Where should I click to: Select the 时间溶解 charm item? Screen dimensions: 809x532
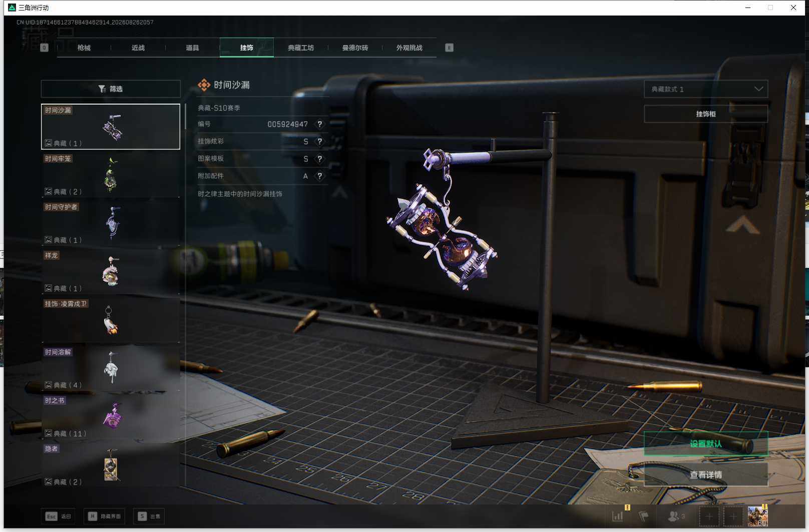click(x=111, y=368)
